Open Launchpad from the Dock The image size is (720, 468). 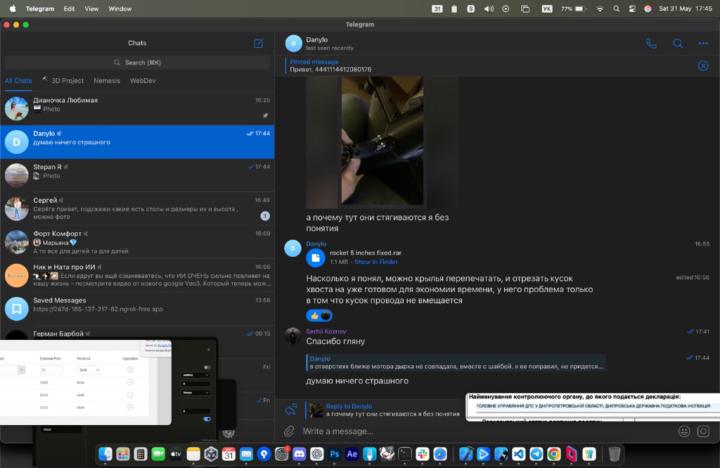[x=123, y=454]
